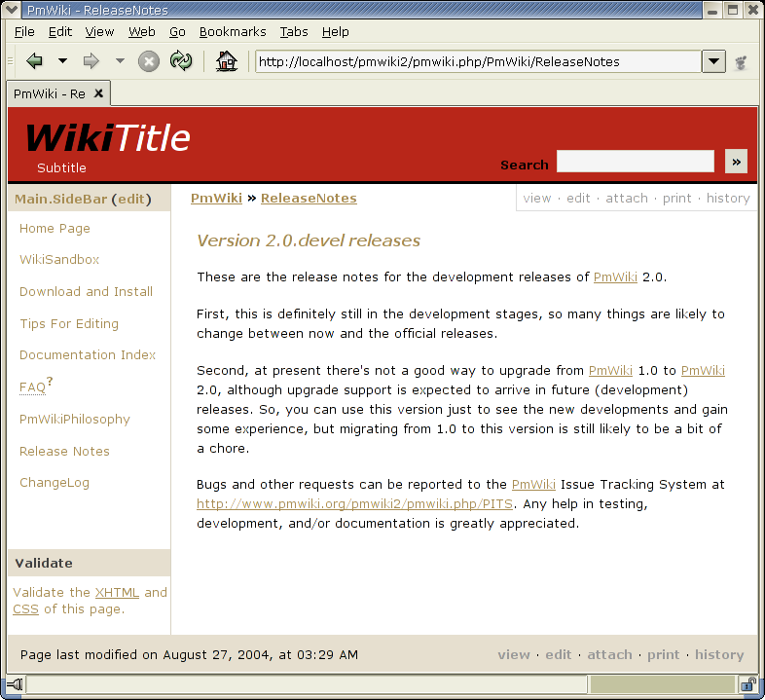765x700 pixels.
Task: Open the Back history dropdown arrow
Action: click(62, 61)
